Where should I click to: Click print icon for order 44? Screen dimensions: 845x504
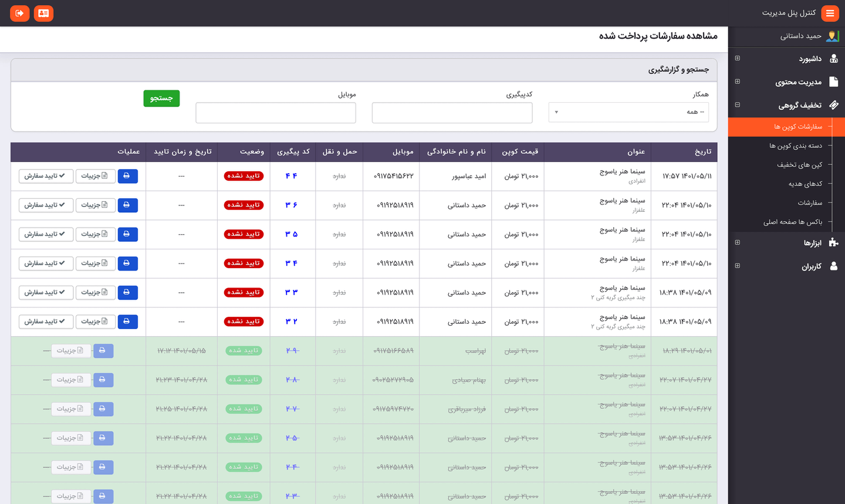coord(127,176)
